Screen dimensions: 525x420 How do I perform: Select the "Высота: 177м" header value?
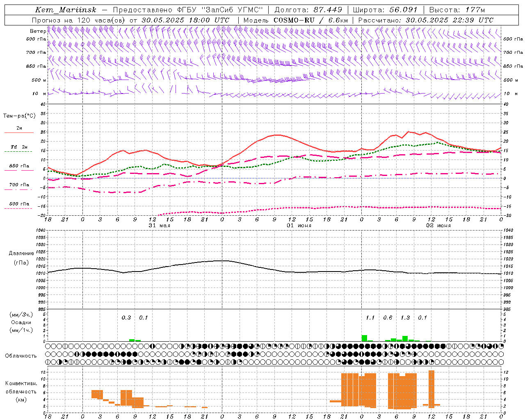457,10
